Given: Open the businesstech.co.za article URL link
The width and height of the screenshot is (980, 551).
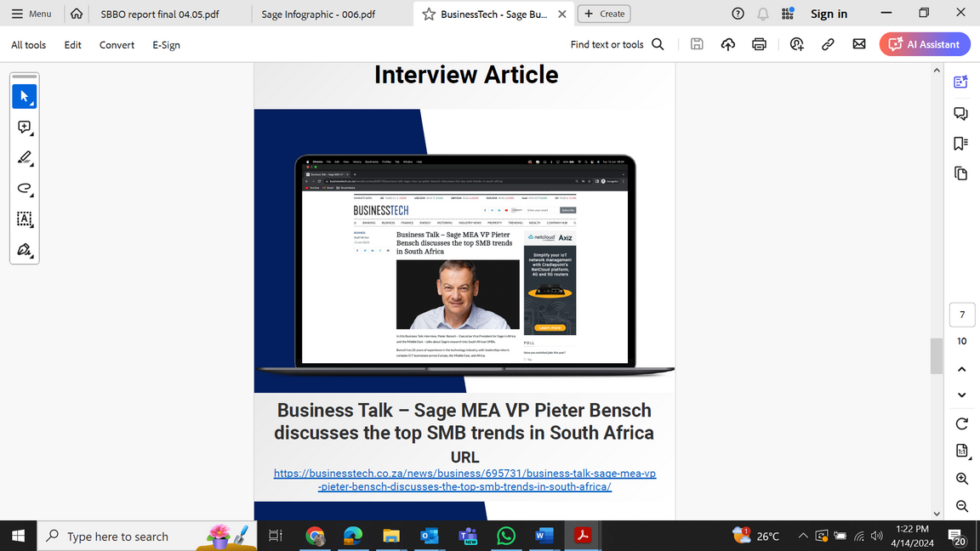Looking at the screenshot, I should (464, 480).
